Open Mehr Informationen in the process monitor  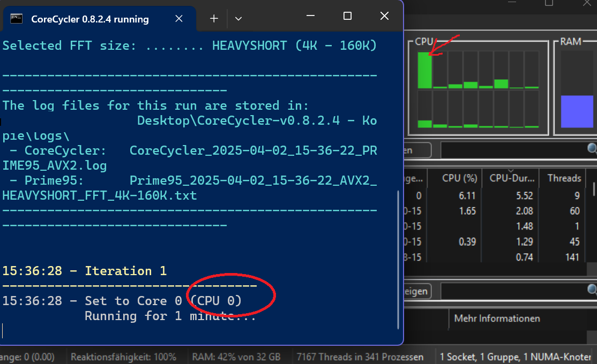[x=497, y=318]
